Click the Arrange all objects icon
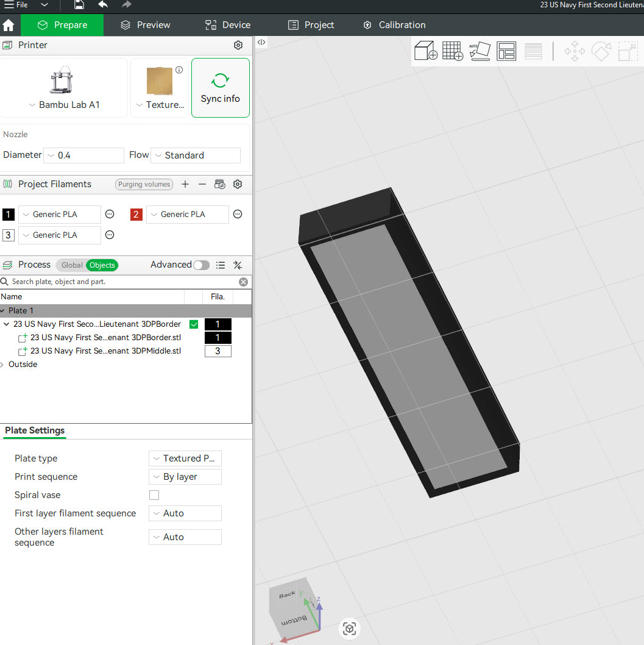 506,51
